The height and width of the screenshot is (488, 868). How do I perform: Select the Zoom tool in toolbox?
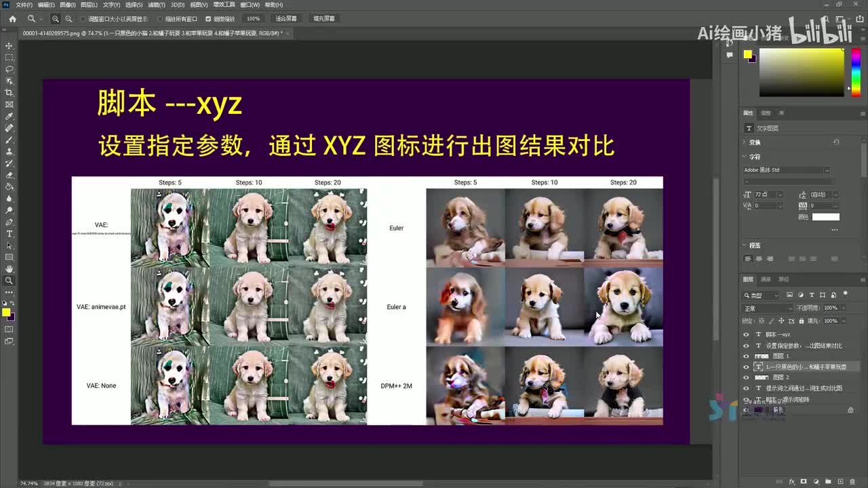click(x=9, y=281)
